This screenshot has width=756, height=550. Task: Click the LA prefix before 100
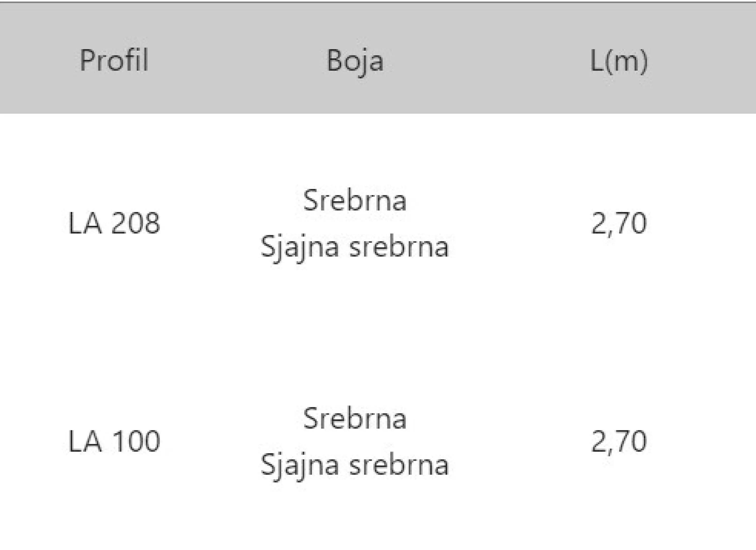(85, 442)
